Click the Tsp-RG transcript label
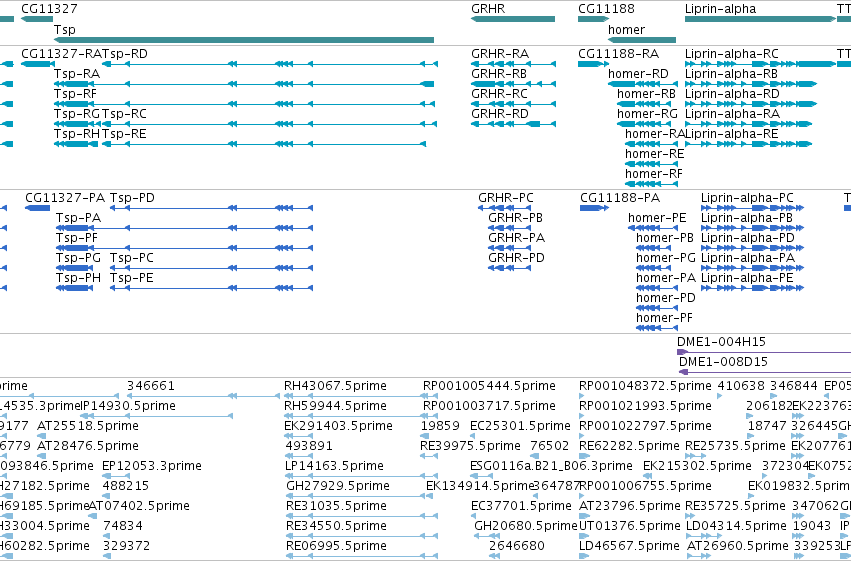851x561 pixels. 77,114
